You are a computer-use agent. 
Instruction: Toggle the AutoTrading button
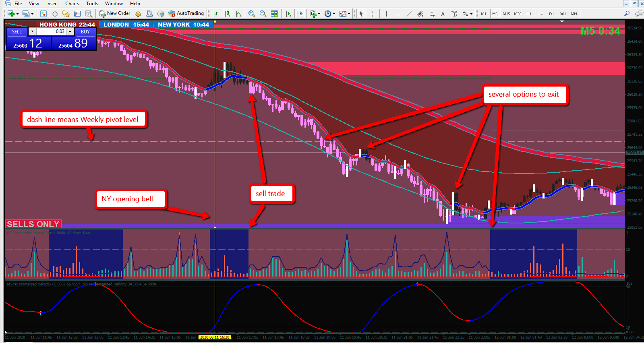click(186, 14)
